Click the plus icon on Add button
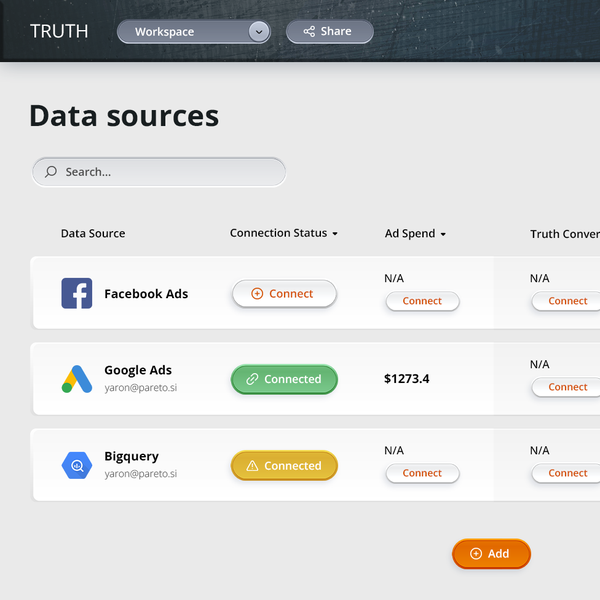The image size is (600, 600). 476,554
